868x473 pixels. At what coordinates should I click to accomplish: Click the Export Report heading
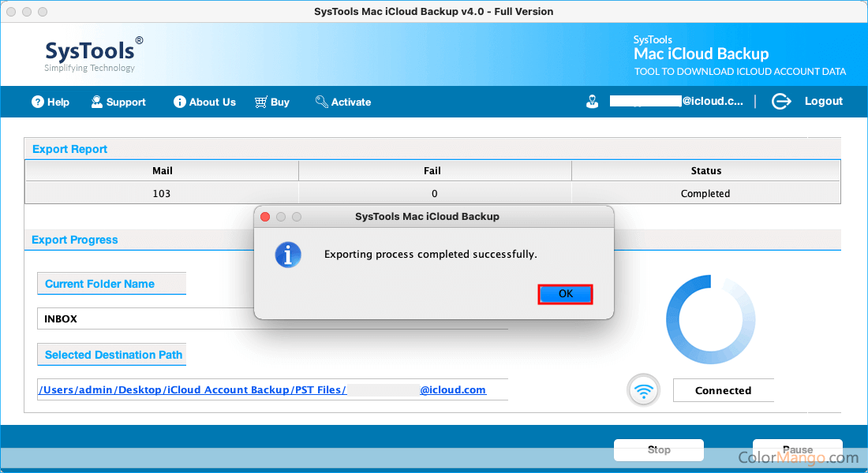pos(69,149)
